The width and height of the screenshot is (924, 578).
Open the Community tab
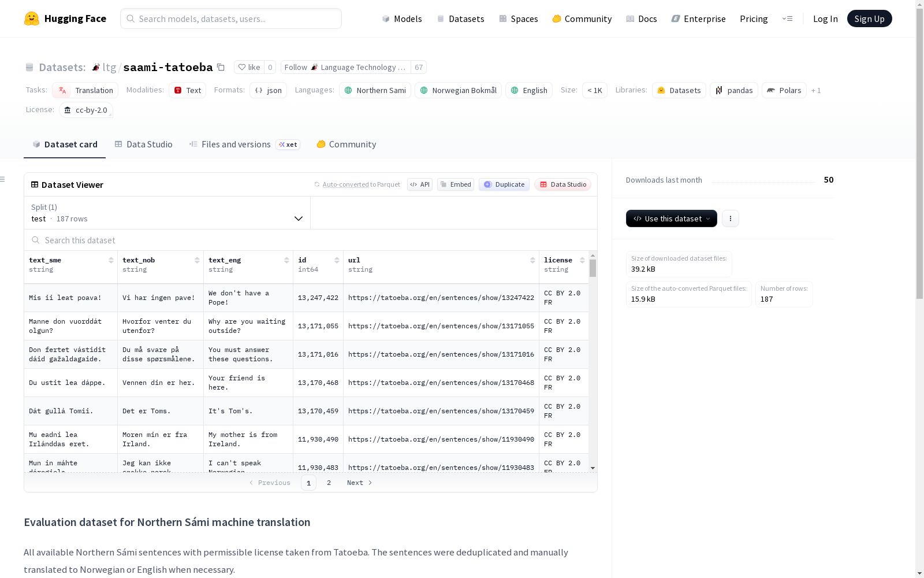click(346, 144)
